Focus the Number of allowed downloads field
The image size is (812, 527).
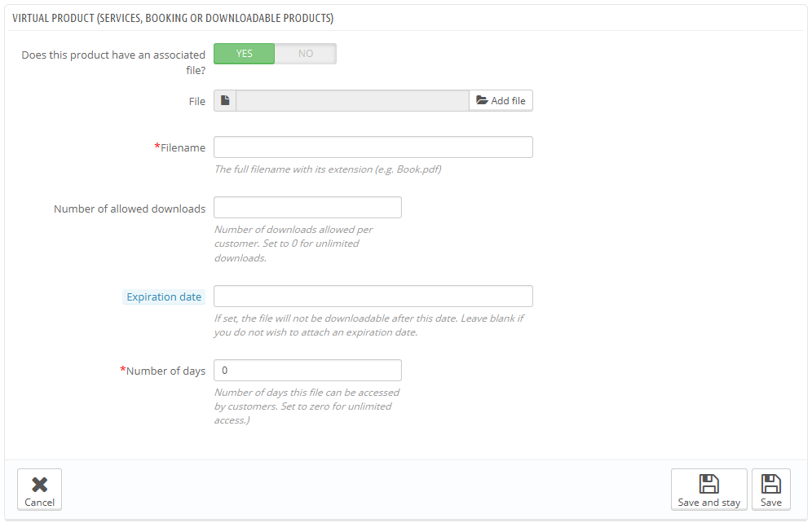[x=307, y=208]
